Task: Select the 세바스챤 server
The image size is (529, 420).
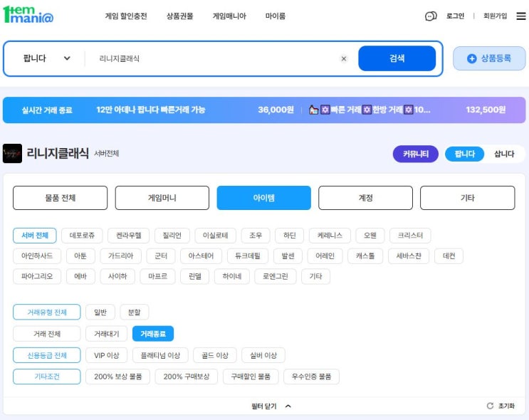Action: (x=409, y=256)
